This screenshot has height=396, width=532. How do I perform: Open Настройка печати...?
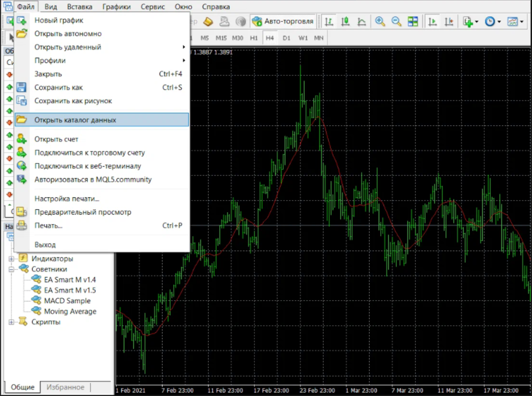pos(102,199)
